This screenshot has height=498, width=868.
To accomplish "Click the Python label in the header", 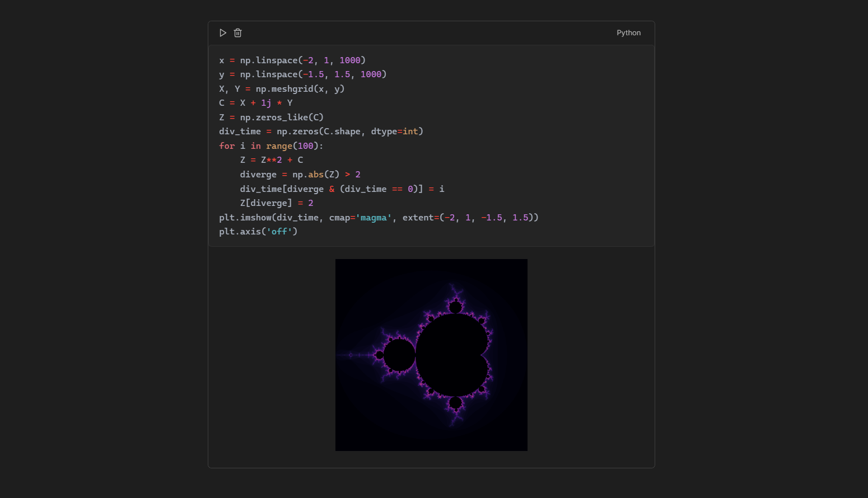I will tap(628, 32).
